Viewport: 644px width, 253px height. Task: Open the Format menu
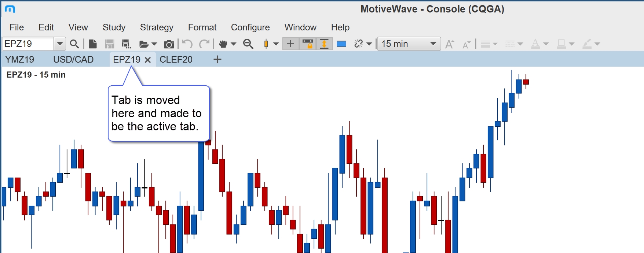pos(202,27)
